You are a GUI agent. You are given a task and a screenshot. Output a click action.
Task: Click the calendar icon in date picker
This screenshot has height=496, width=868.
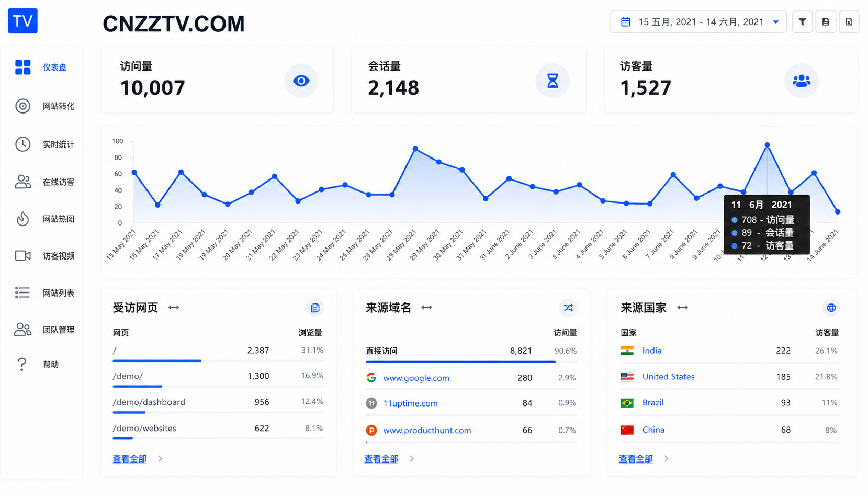pyautogui.click(x=625, y=22)
